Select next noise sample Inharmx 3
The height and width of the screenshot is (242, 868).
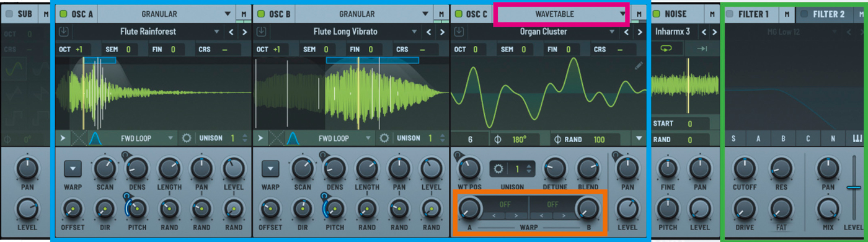[714, 32]
